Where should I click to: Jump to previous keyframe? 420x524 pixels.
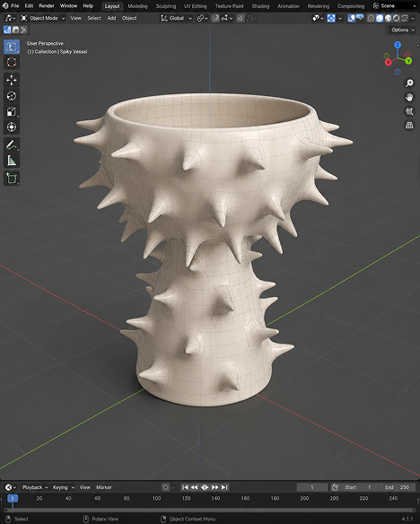pyautogui.click(x=195, y=487)
